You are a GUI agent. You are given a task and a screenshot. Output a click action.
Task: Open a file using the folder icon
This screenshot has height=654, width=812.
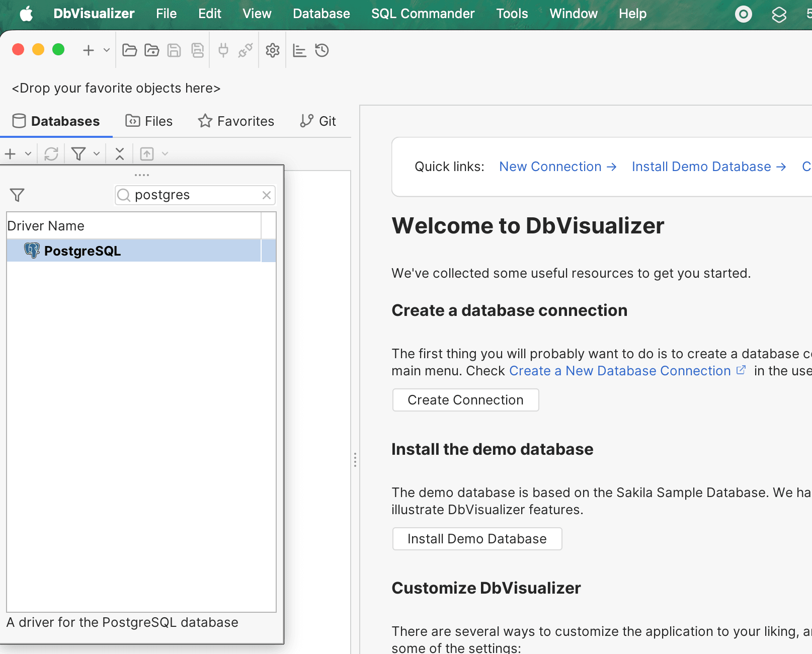pos(129,50)
